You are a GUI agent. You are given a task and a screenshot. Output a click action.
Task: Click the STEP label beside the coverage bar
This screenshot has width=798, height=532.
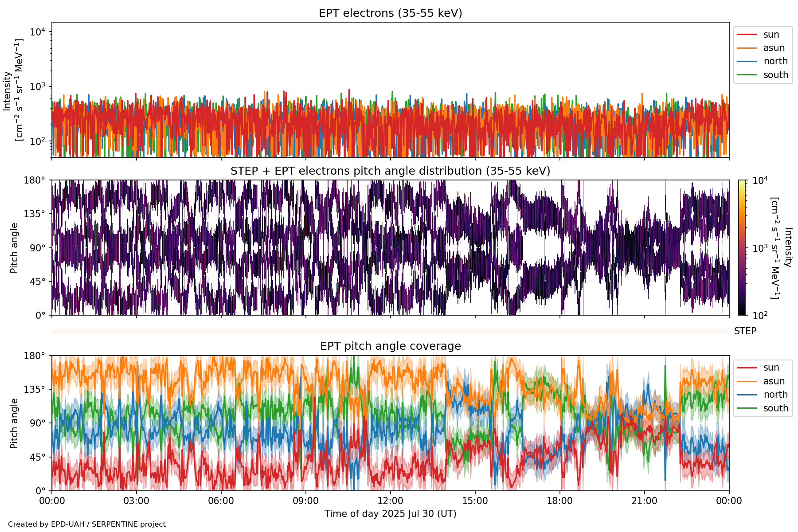(x=745, y=331)
